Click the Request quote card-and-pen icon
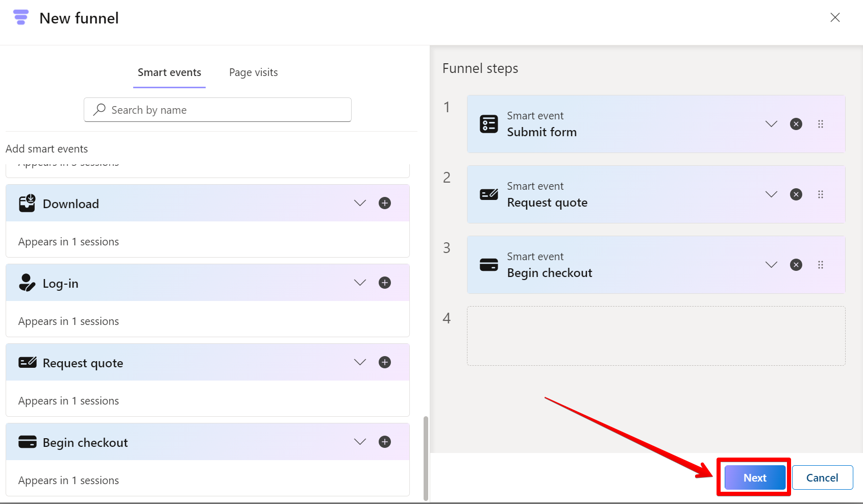The image size is (863, 504). 28,362
